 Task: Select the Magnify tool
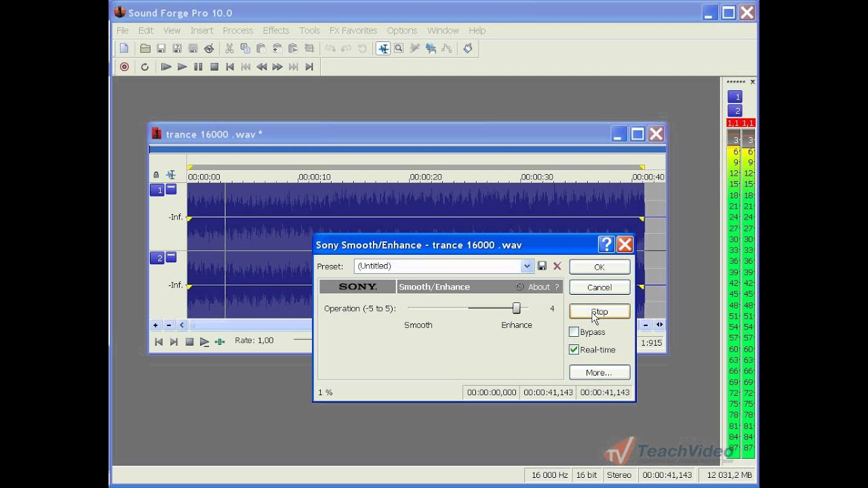[x=399, y=48]
